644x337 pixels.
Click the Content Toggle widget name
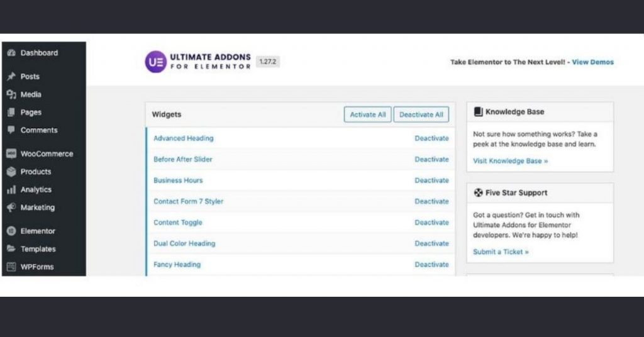[x=178, y=223]
